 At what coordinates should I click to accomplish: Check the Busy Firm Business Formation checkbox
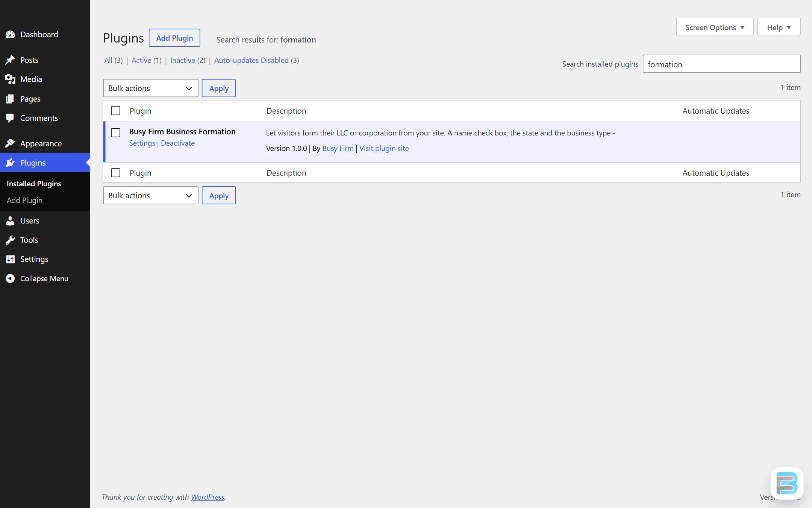coord(115,132)
